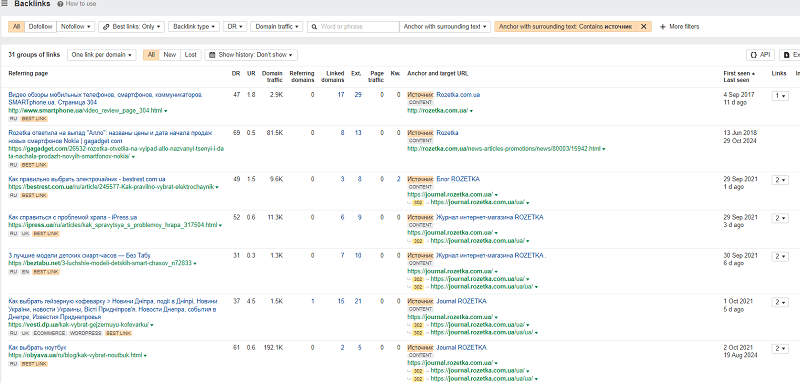The width and height of the screenshot is (800, 383).
Task: Click linked domains value 15
Action: pos(341,301)
